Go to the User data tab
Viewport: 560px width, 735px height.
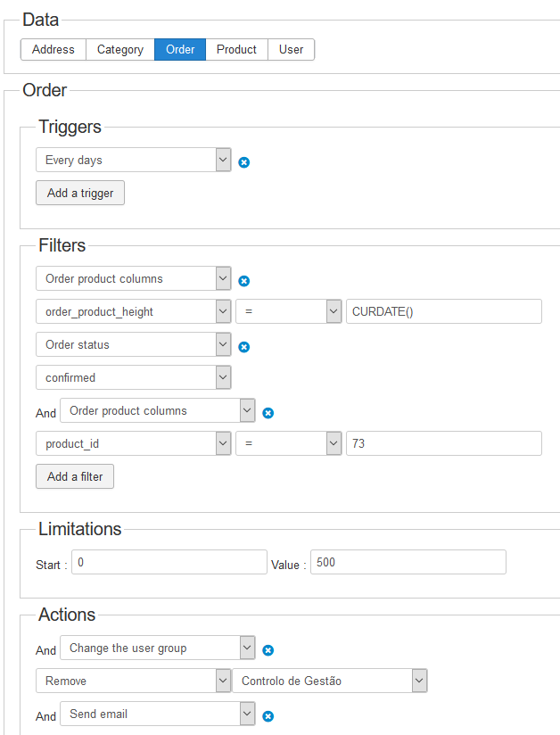point(291,50)
